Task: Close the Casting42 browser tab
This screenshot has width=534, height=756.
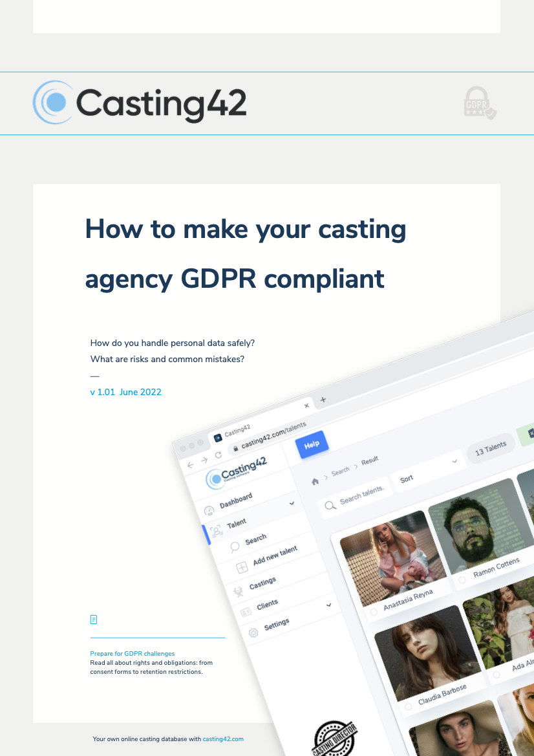Action: click(x=306, y=405)
